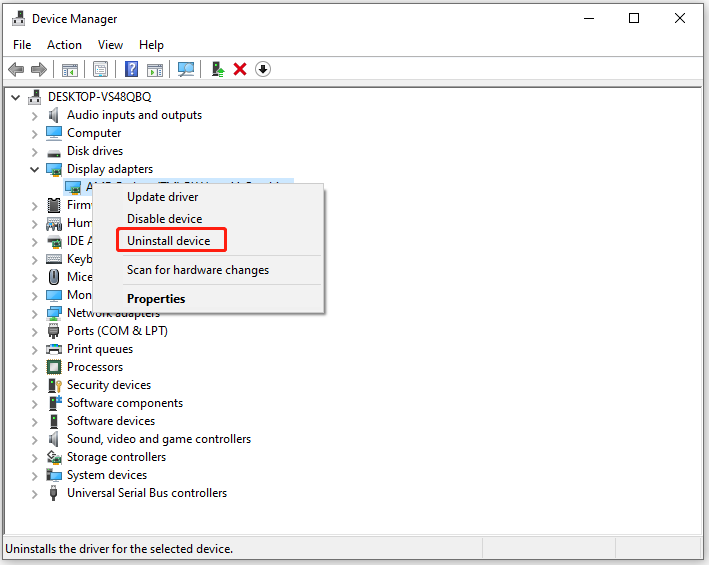Select Ports (COM & LPT) label
Screen dimensions: 709x565
[118, 331]
